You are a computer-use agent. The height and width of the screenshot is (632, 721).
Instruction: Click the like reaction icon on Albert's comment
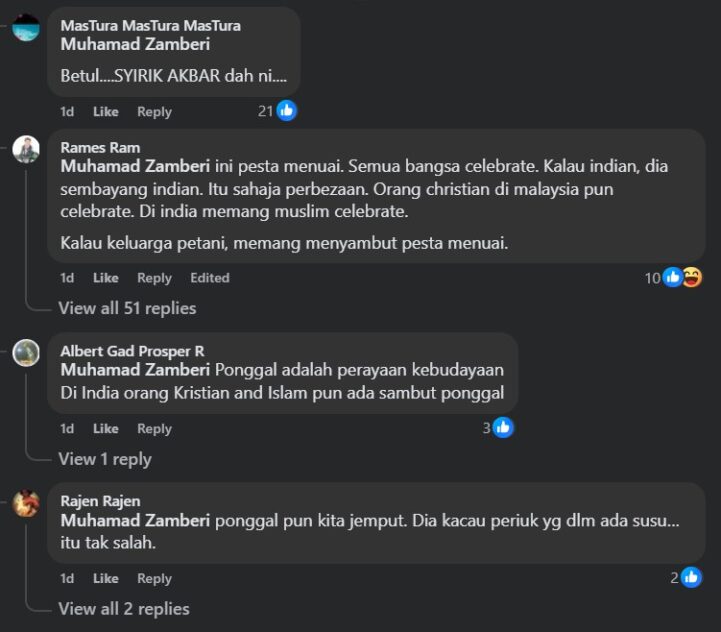point(503,428)
